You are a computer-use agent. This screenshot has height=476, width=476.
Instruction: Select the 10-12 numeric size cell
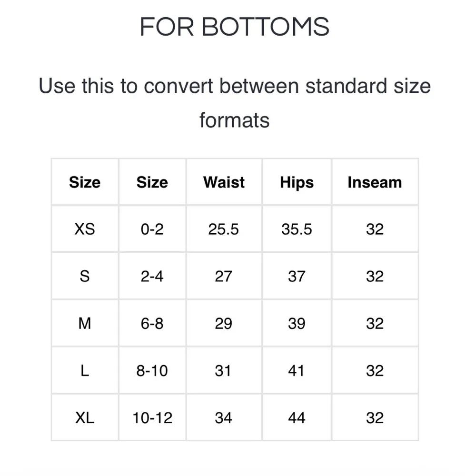tap(152, 417)
